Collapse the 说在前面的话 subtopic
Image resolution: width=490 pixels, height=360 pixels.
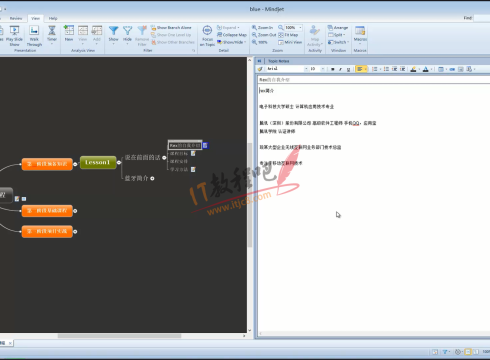coord(164,157)
